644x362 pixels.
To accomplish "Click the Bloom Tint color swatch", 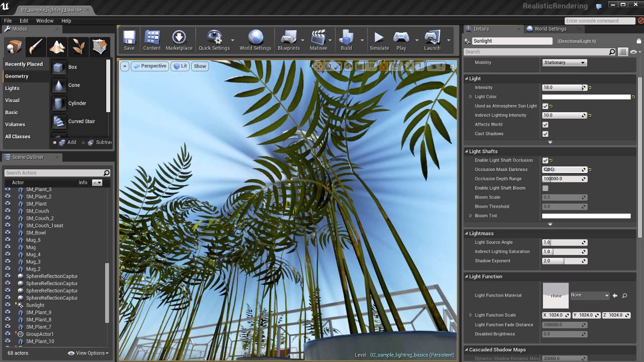I will pyautogui.click(x=586, y=216).
